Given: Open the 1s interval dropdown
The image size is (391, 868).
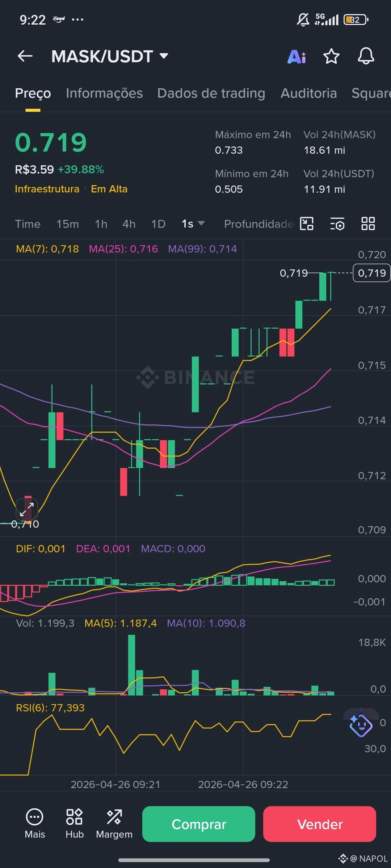Looking at the screenshot, I should click(193, 224).
